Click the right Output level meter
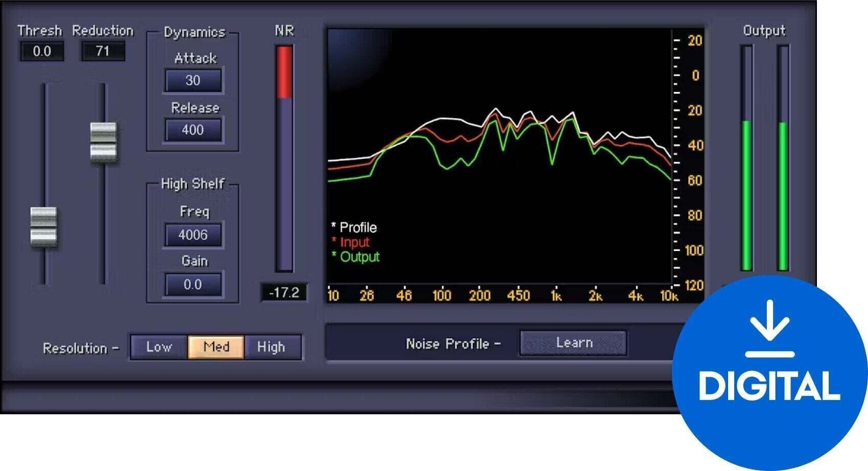The height and width of the screenshot is (471, 868). [783, 158]
